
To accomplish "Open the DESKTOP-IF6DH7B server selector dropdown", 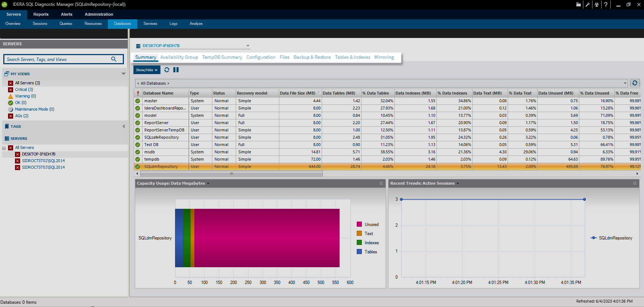I will [x=248, y=46].
